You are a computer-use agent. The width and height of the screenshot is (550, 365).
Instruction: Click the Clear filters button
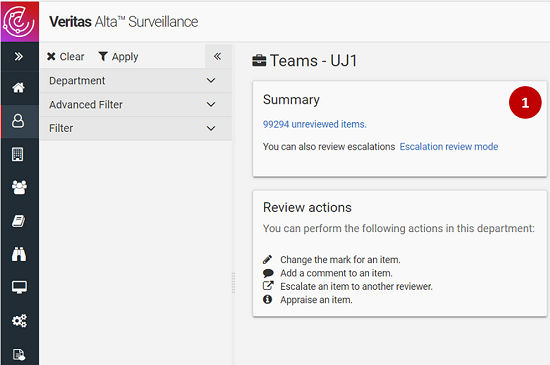(66, 56)
